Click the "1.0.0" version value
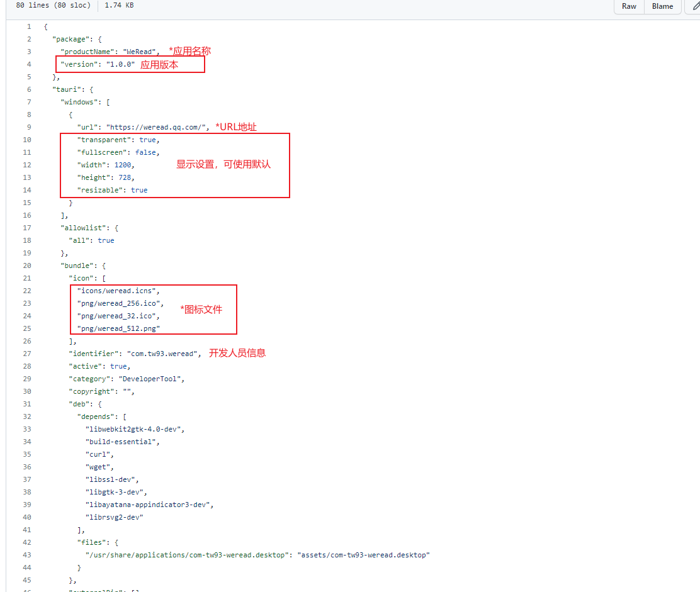 point(120,64)
